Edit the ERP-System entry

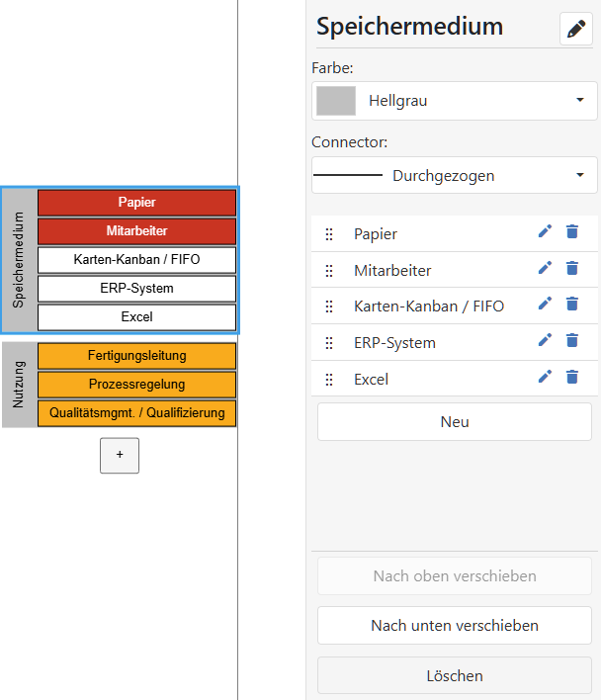pos(545,340)
